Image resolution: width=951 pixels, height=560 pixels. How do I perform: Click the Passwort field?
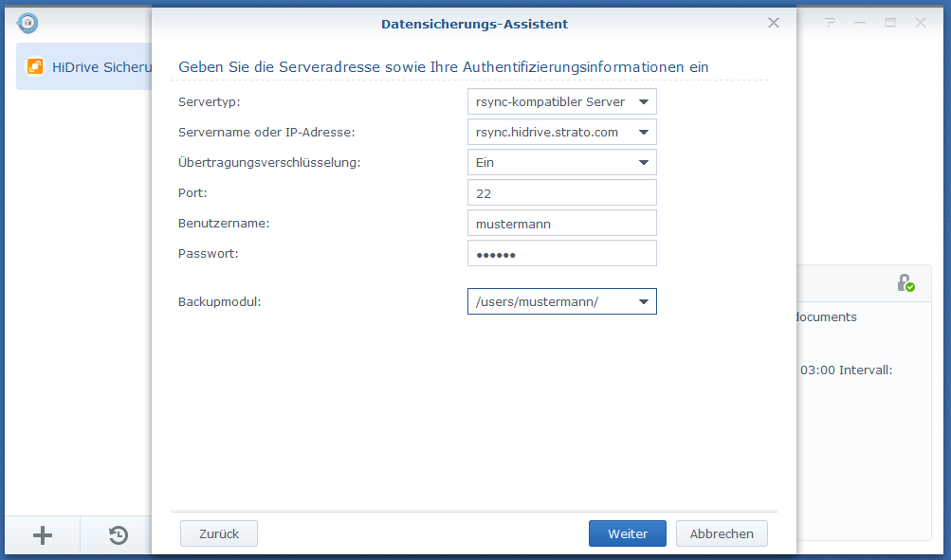point(561,253)
